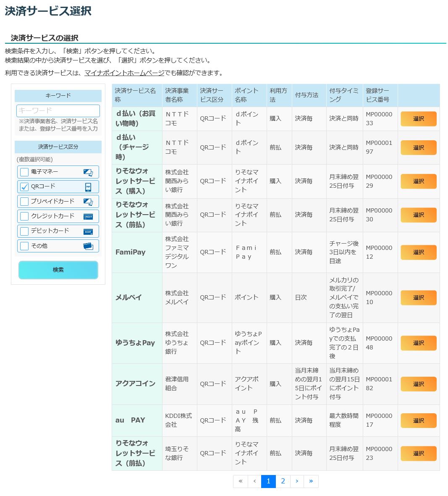Click the 電子マネー category icon
Screen dimensions: 448x496
tap(88, 172)
